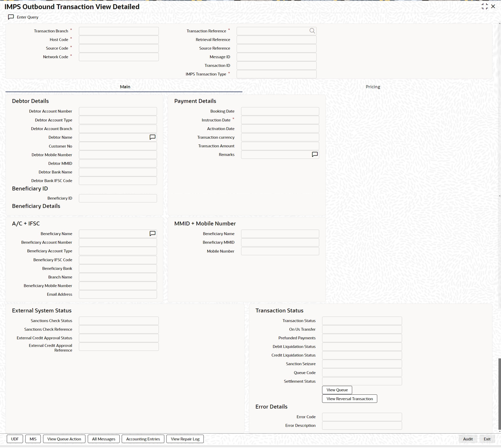Viewport: 501px width, 448px height.
Task: Click the Message ID field
Action: [277, 57]
